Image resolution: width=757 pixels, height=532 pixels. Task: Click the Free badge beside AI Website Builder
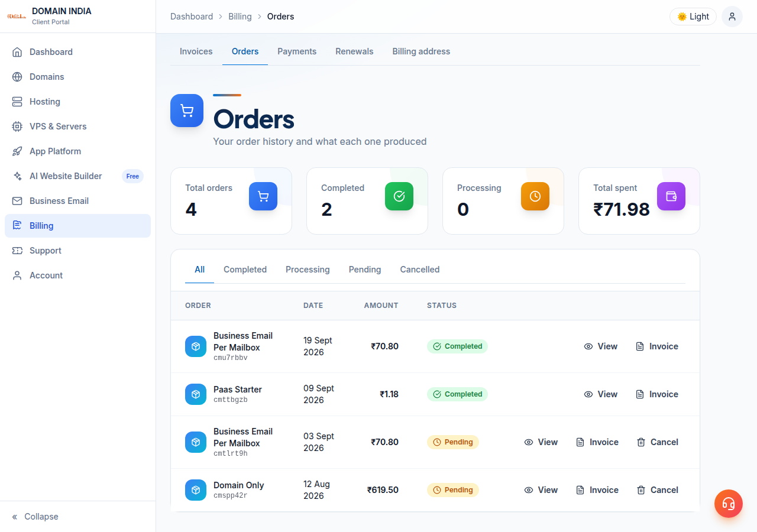click(132, 176)
